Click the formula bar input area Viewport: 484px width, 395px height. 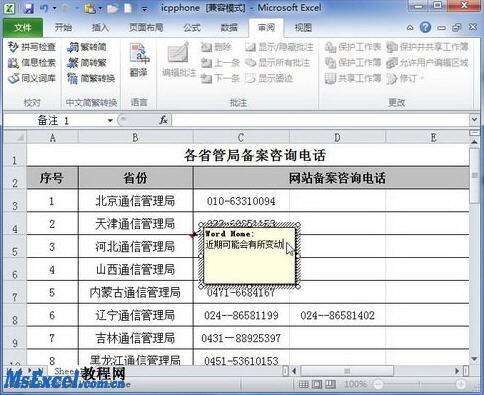pos(321,120)
